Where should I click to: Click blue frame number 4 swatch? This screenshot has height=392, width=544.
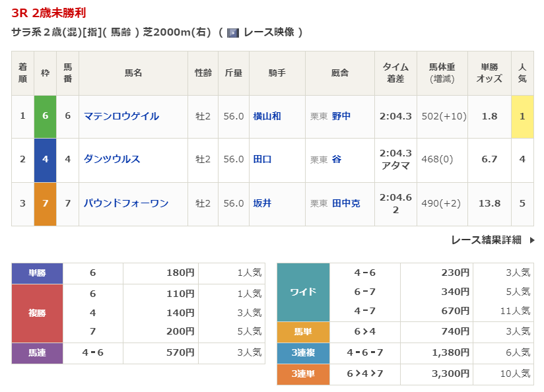[x=45, y=159]
